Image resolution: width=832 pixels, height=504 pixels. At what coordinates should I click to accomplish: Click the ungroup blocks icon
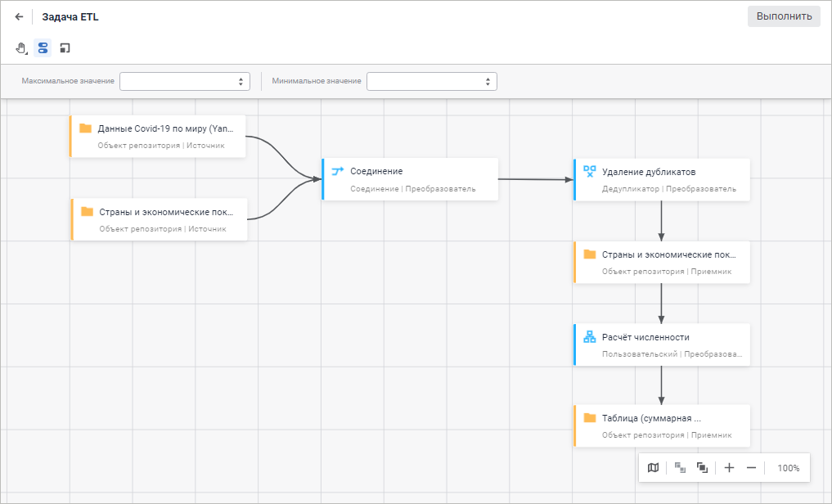pyautogui.click(x=680, y=468)
